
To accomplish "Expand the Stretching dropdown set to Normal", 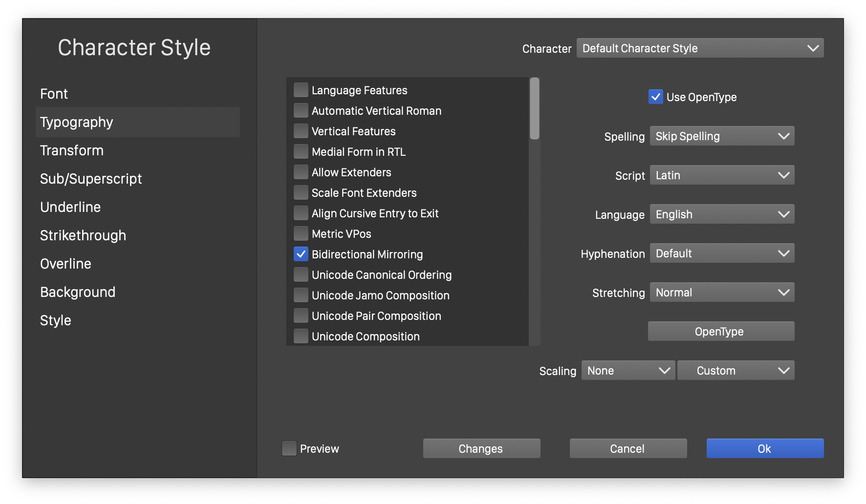I will [x=722, y=293].
